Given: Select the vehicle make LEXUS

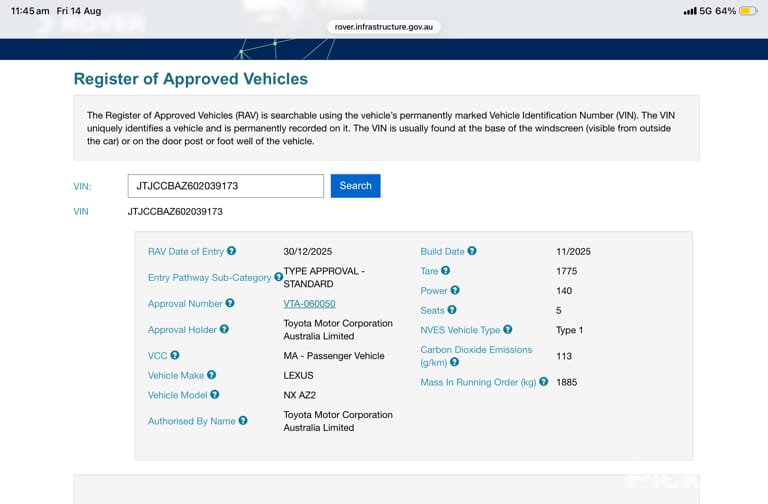Looking at the screenshot, I should click(298, 375).
